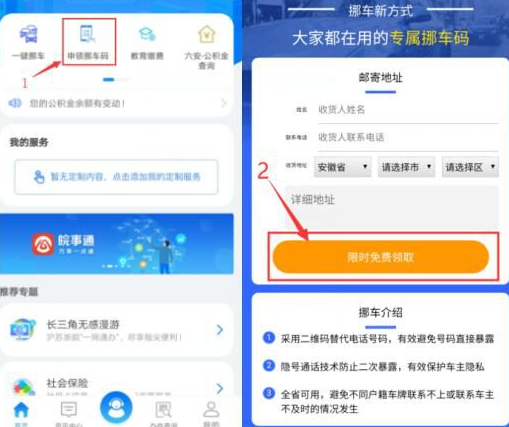Tap the 一键挪车 car icon
Viewport: 509px width, 427px height.
pos(28,34)
